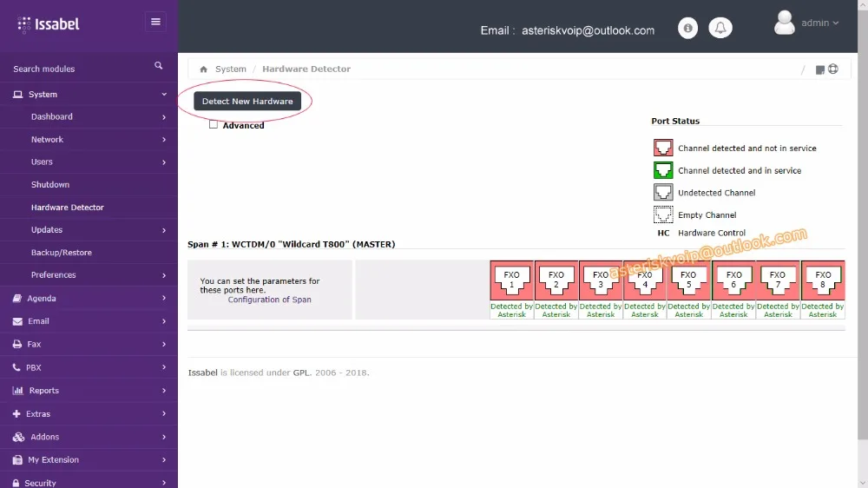
Task: Open the notifications bell icon
Action: pyautogui.click(x=720, y=28)
